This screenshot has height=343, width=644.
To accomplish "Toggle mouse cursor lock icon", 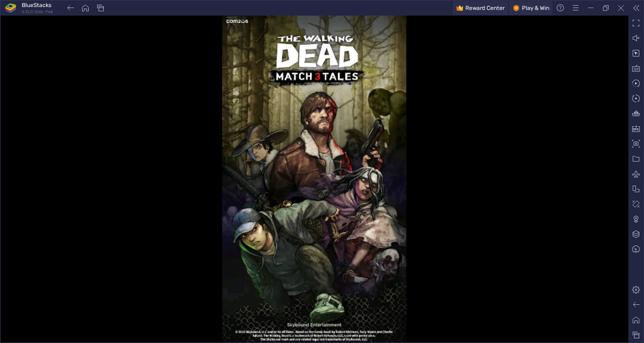I will click(x=636, y=53).
